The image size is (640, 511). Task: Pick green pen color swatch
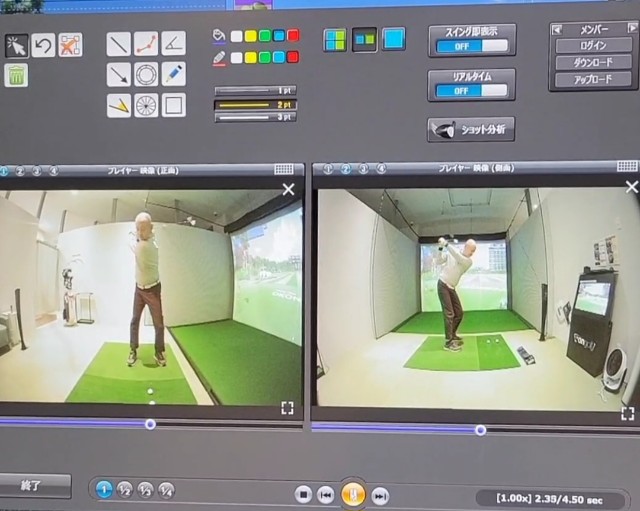click(264, 57)
